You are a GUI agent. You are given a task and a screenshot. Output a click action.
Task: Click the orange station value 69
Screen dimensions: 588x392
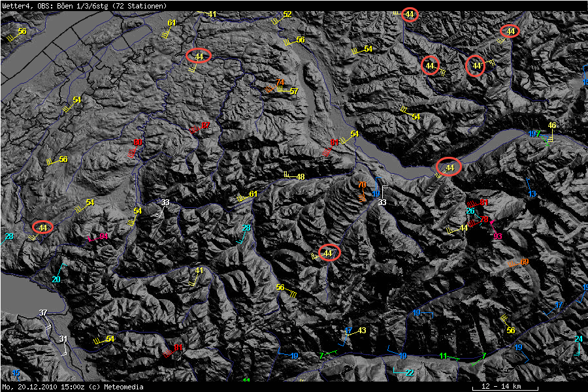click(524, 262)
